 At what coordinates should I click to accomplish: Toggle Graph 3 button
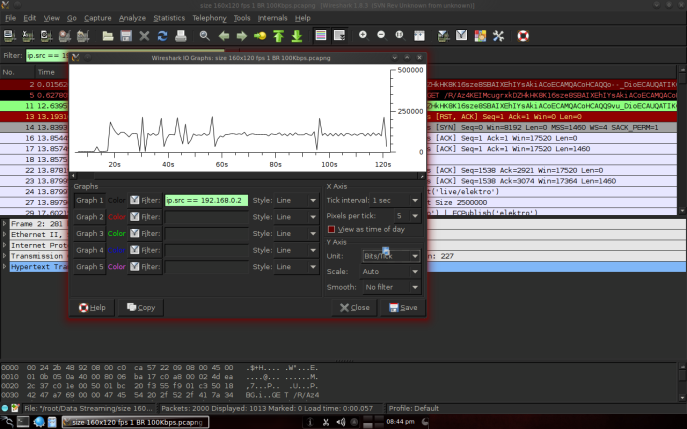tap(90, 234)
